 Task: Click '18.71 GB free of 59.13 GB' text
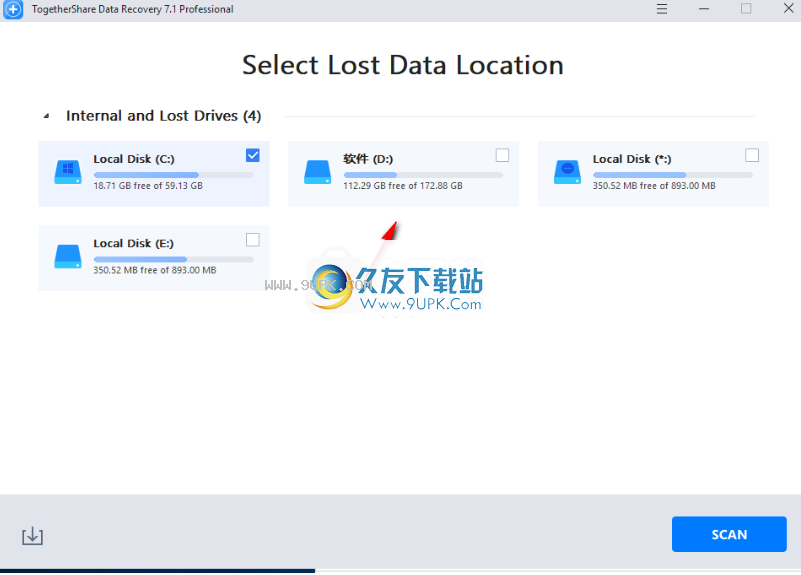click(148, 186)
